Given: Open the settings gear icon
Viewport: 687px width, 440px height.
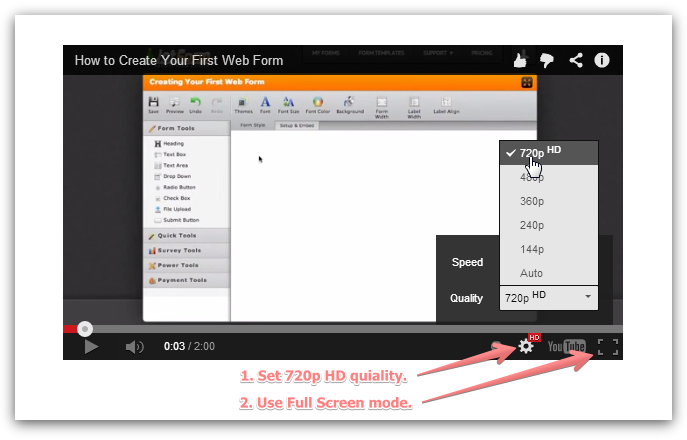Looking at the screenshot, I should 526,347.
